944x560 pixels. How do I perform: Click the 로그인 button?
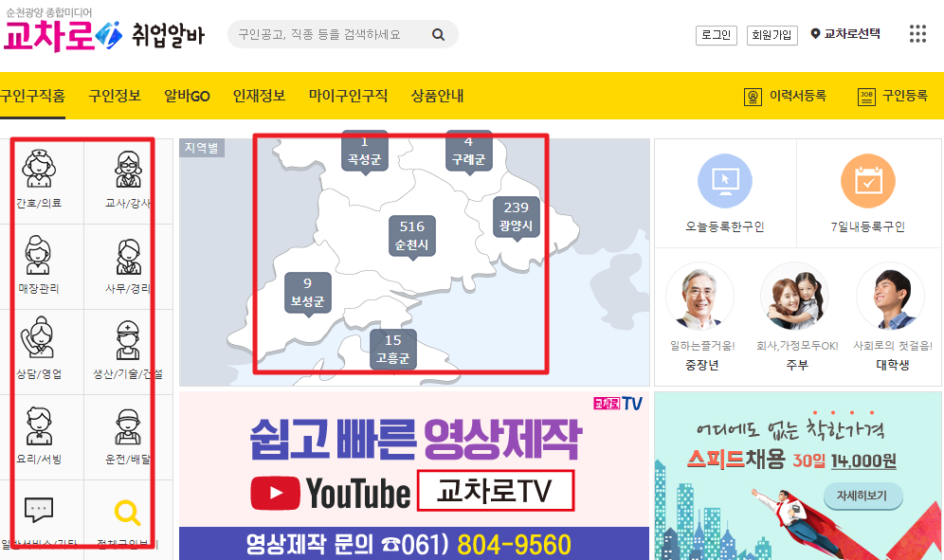717,34
